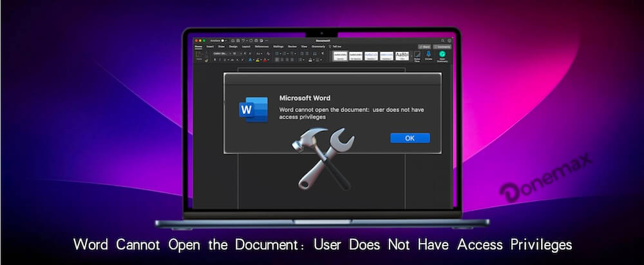Apply the yellow text highlight color
Screen dimensions: 644x265
tap(258, 60)
